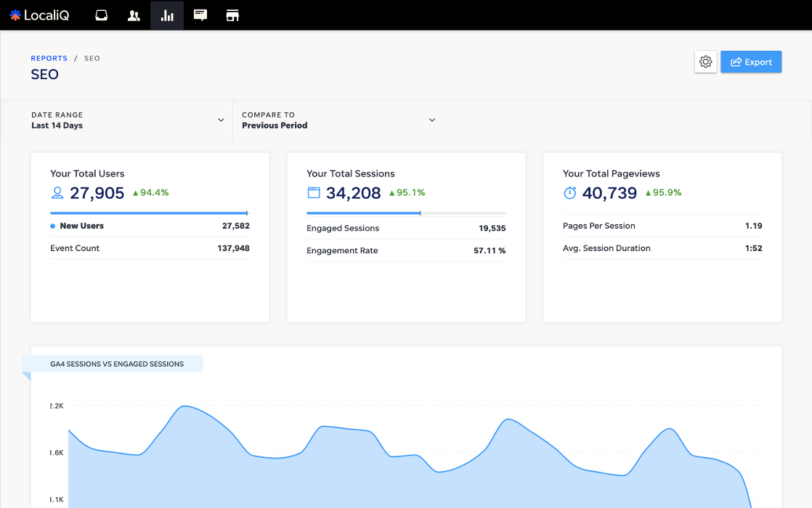Click the LocaliQ logo
The width and height of the screenshot is (812, 508).
tap(39, 15)
